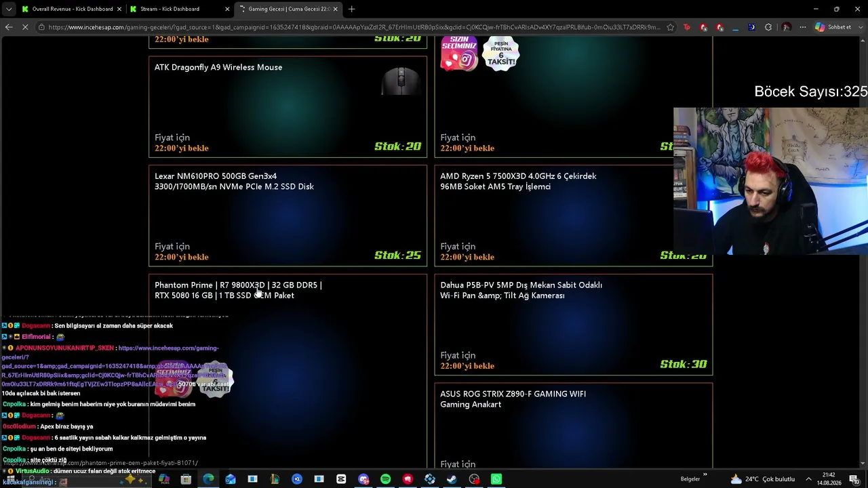
Task: Click 'Stok:20' on the ATK mouse card
Action: pos(397,146)
